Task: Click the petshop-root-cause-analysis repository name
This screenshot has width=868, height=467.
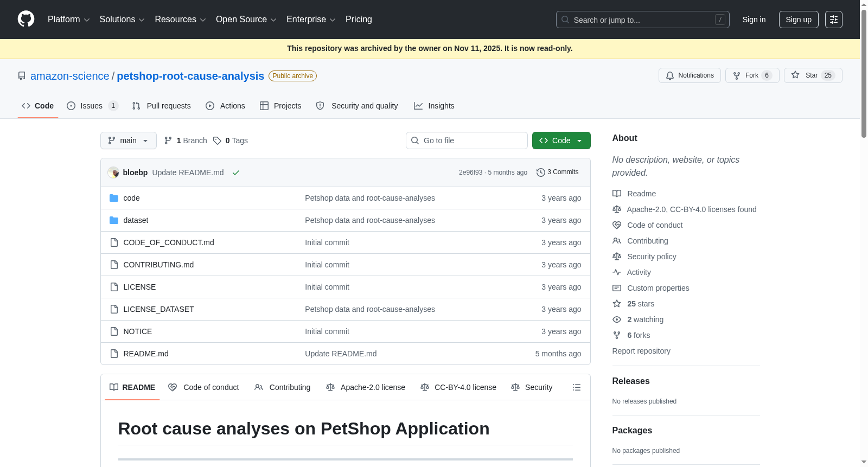Action: click(190, 76)
